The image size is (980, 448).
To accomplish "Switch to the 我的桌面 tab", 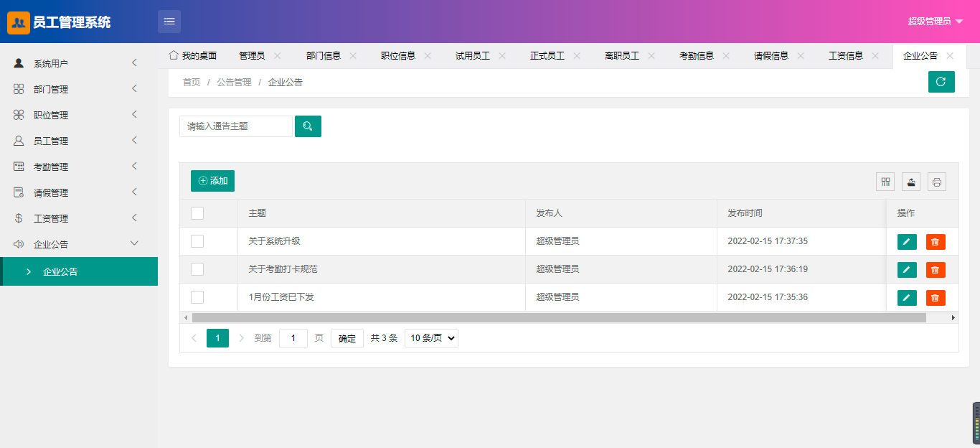I will pyautogui.click(x=192, y=55).
